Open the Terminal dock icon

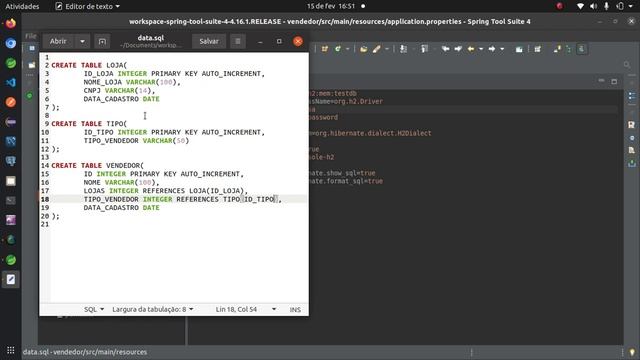(x=11, y=200)
